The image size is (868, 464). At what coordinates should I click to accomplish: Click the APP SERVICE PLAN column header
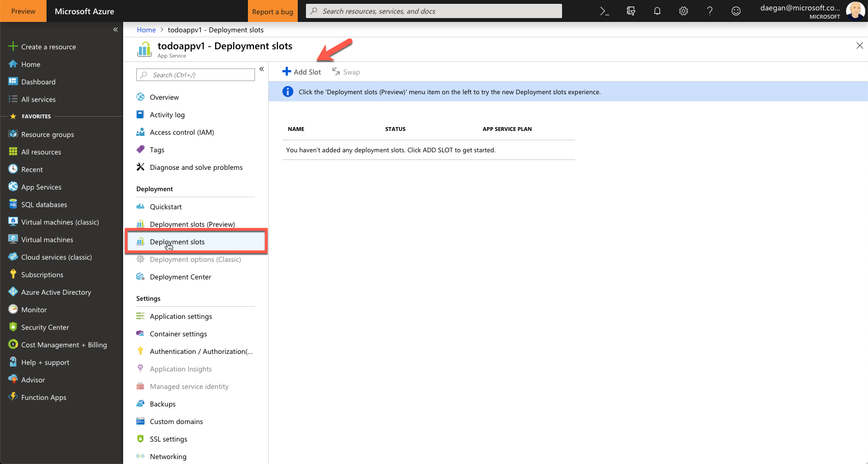coord(507,129)
